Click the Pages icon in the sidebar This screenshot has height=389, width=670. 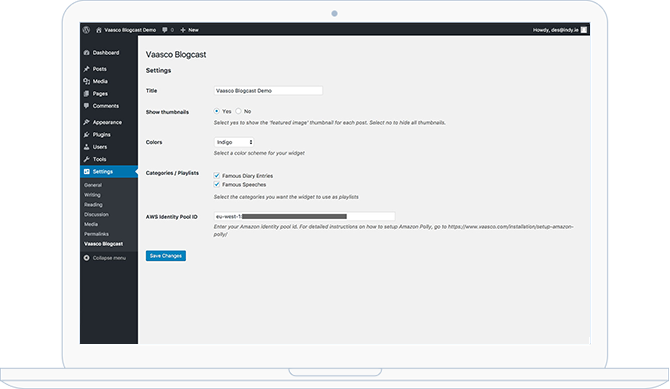click(x=87, y=94)
